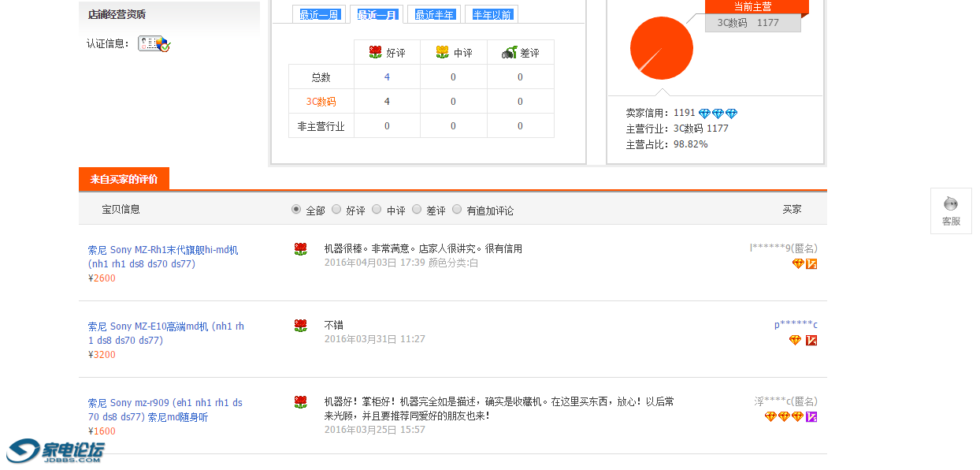Click buyer name 浮****c(匿名)
This screenshot has height=470, width=980.
click(x=785, y=401)
